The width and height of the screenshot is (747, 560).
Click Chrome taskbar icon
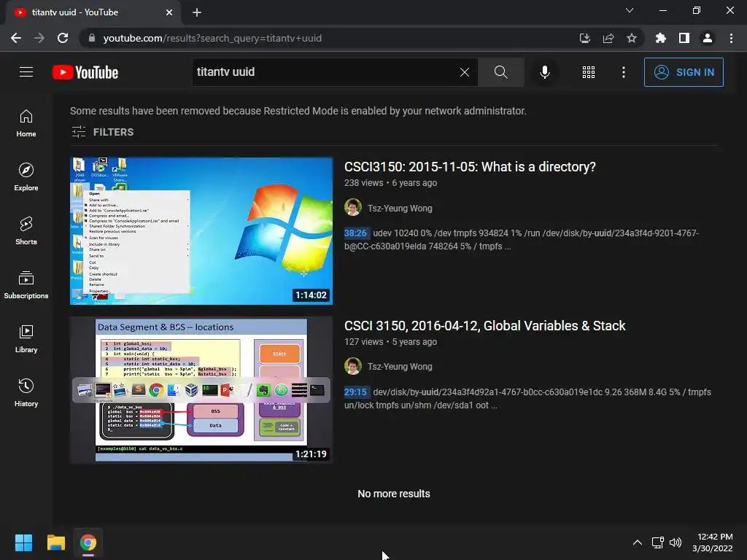pos(88,542)
